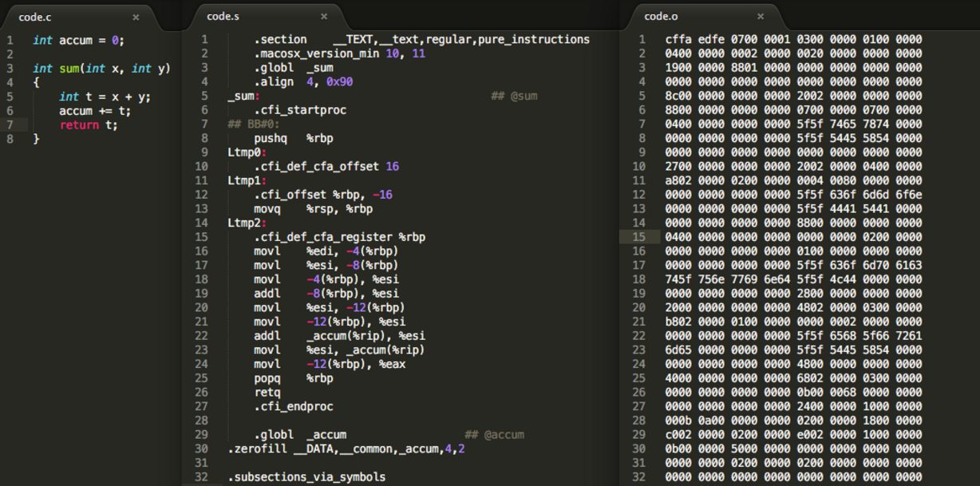
Task: Place cursor on 'return t;' line
Action: point(88,124)
